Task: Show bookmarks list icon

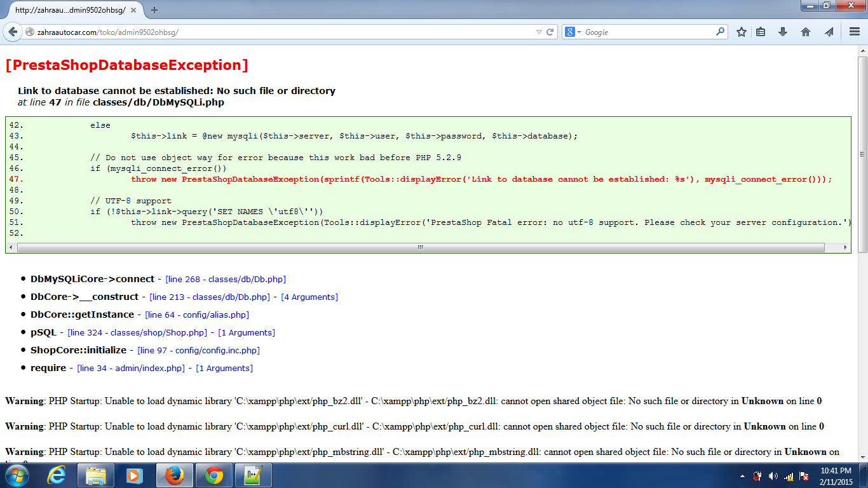Action: click(x=761, y=32)
